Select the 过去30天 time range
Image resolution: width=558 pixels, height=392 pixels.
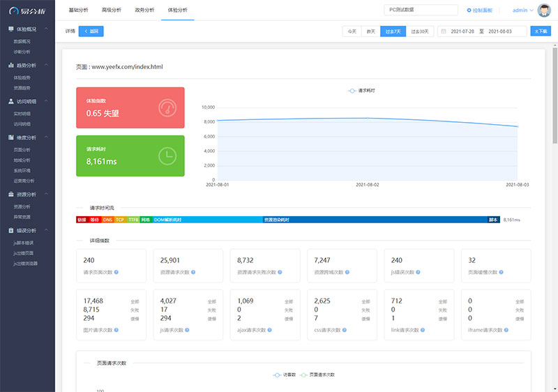pyautogui.click(x=420, y=31)
